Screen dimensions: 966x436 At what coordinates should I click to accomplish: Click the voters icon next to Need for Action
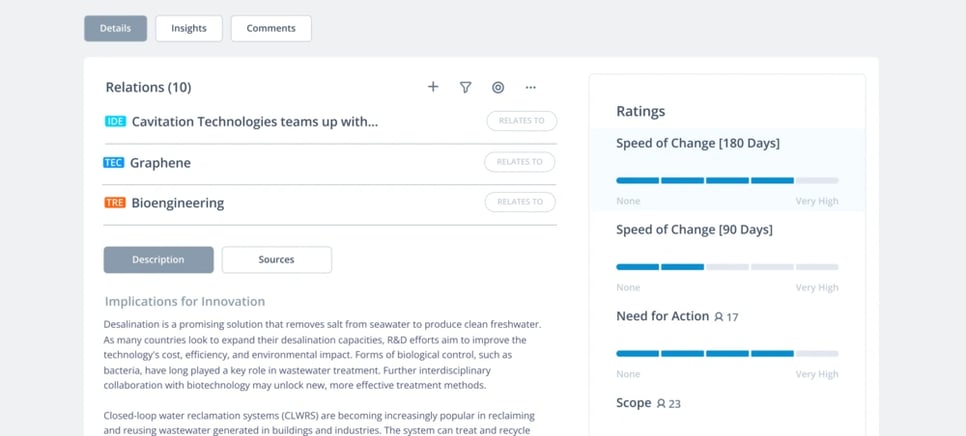[x=719, y=317]
